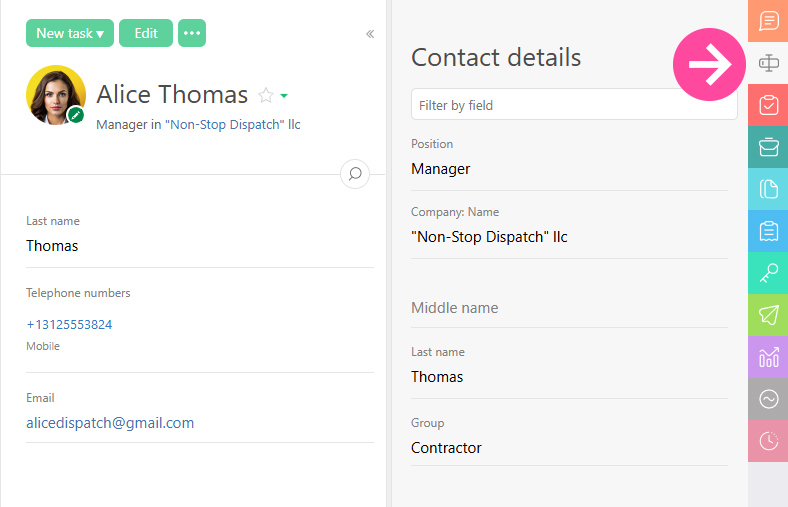Open the "Non-Stop Dispatch" llc company link
Image resolution: width=788 pixels, height=507 pixels.
232,125
